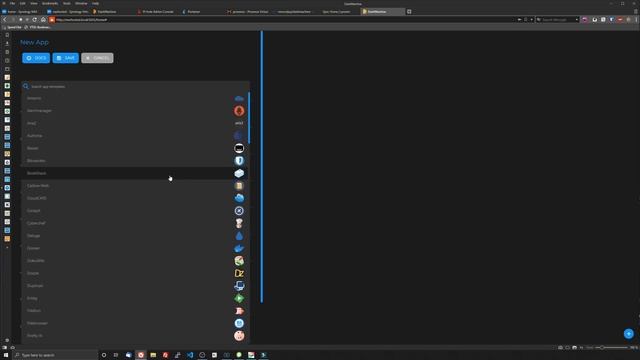Select the Calibre-Web template row
Screen dimensions: 640x360
coord(134,186)
